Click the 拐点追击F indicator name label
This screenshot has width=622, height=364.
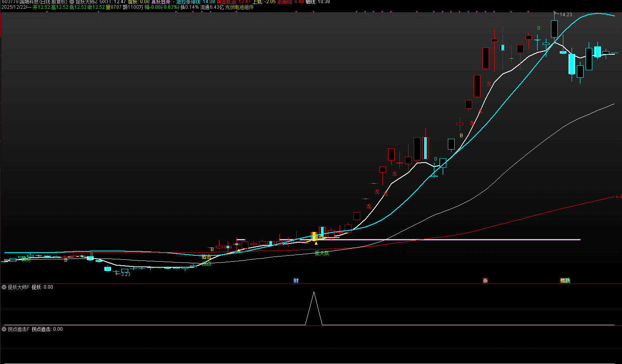pos(18,329)
